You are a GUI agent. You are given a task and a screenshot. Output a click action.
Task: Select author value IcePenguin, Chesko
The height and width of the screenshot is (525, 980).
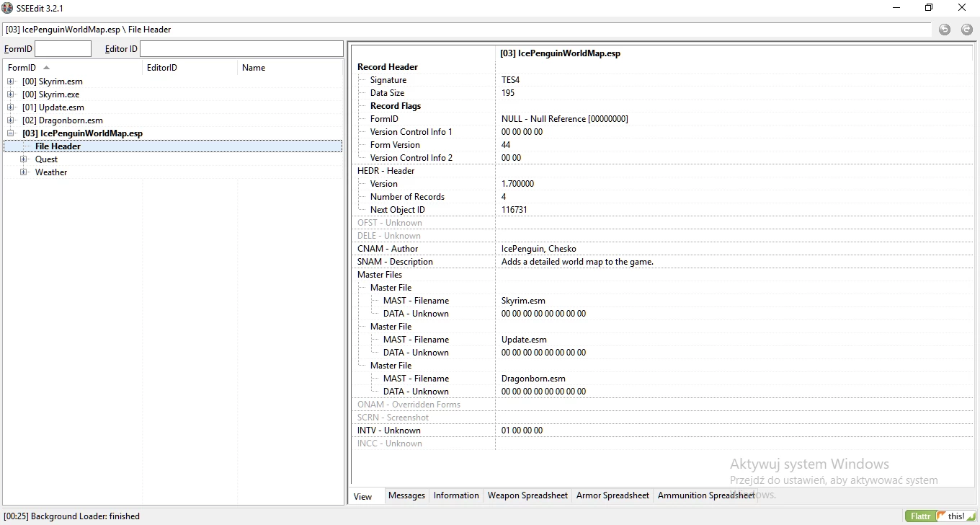point(539,249)
